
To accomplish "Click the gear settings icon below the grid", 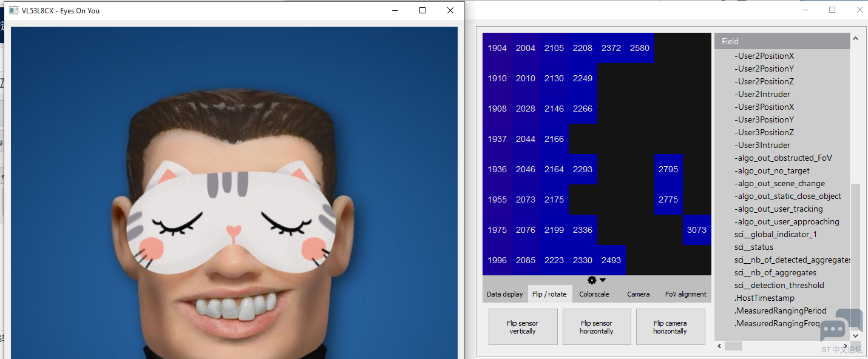I will (592, 280).
